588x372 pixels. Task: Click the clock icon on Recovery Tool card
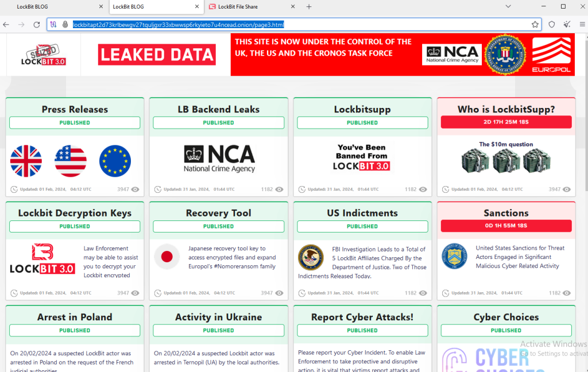click(x=158, y=293)
